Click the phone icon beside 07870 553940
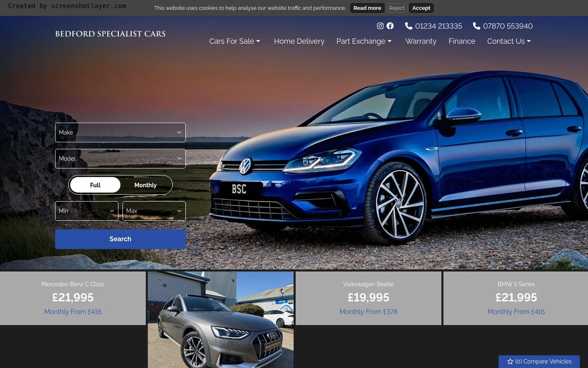Viewport: 588px width, 368px height. pyautogui.click(x=477, y=26)
